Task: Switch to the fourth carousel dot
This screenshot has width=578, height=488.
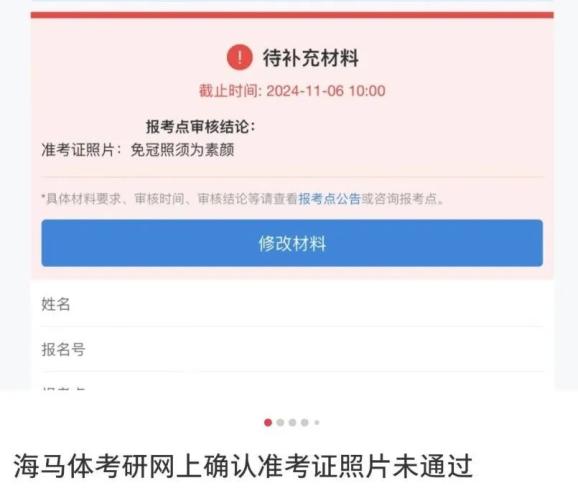Action: pos(304,422)
